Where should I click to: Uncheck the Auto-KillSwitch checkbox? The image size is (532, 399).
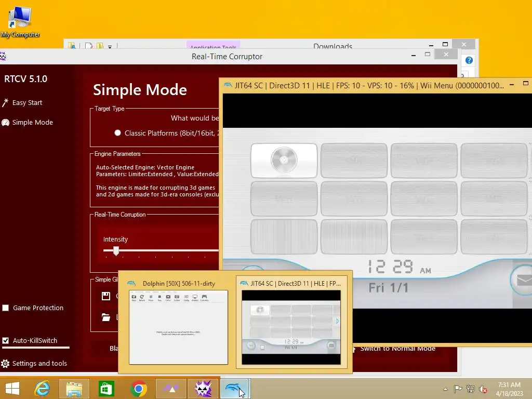coord(5,340)
